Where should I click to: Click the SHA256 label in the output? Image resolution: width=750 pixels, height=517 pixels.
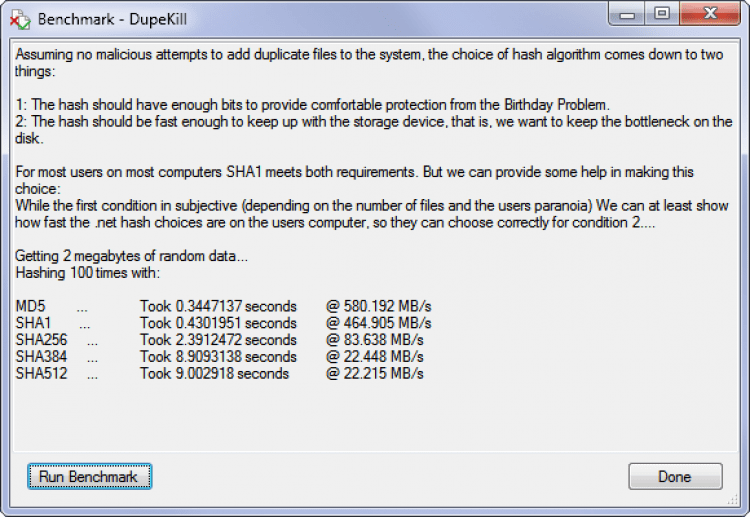(41, 340)
